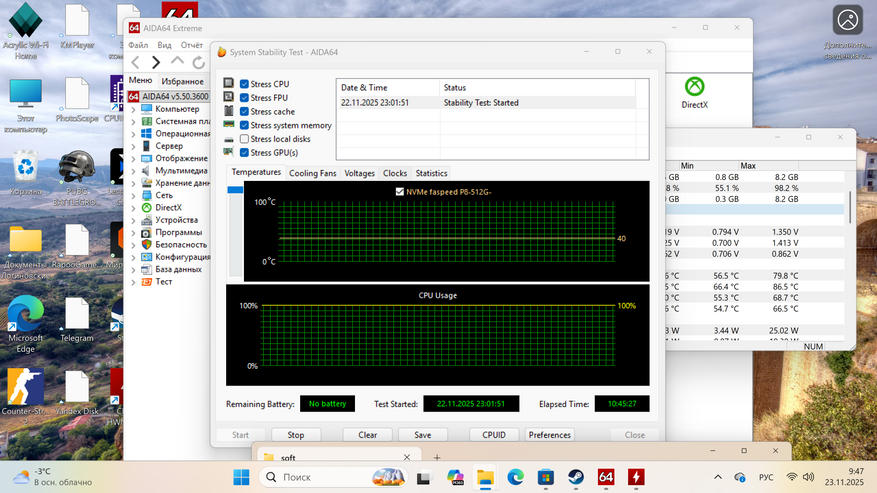Toggle NVMe faspeed P8-512G graph checkbox
This screenshot has height=493, width=877.
pos(399,191)
